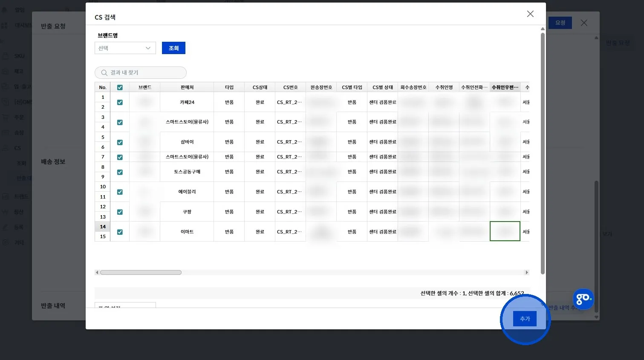Click the 판매처 column header
The width and height of the screenshot is (644, 360).
click(187, 87)
